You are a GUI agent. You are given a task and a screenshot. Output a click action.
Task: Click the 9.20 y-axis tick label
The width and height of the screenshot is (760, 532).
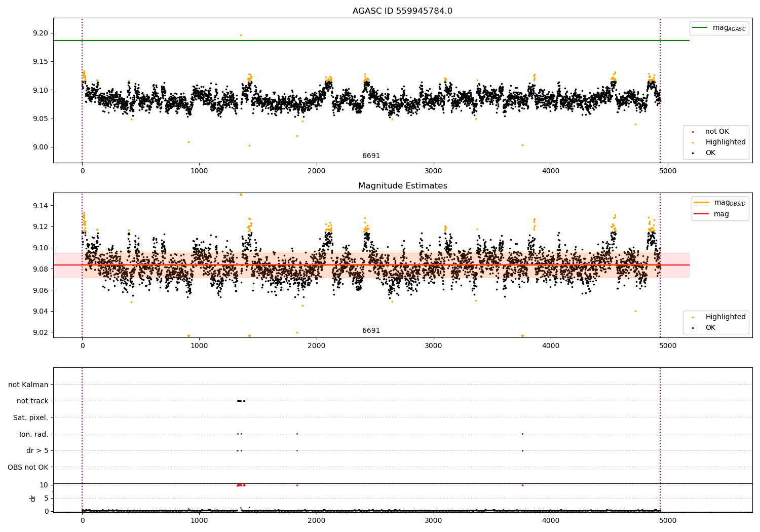40,33
